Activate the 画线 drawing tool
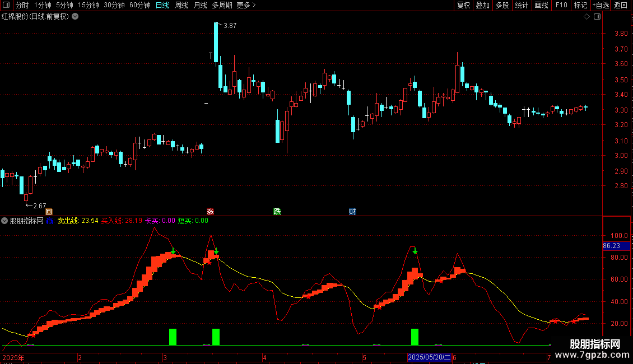633x364 pixels. click(541, 5)
